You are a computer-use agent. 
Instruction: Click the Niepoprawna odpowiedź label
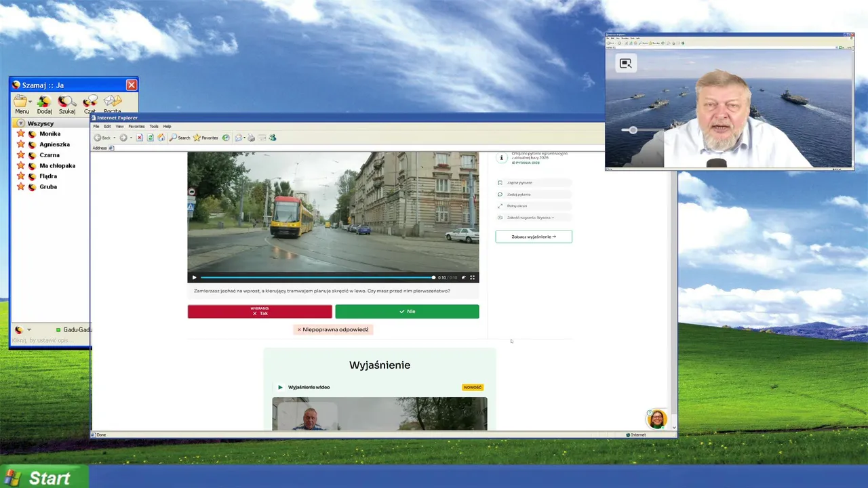[333, 329]
